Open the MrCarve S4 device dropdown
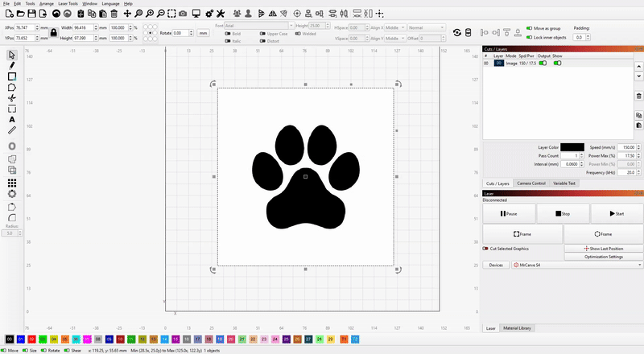This screenshot has height=354, width=644. coord(577,265)
